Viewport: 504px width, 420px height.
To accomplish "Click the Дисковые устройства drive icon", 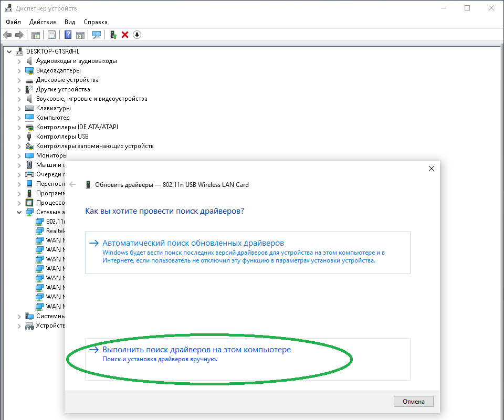I will [29, 80].
